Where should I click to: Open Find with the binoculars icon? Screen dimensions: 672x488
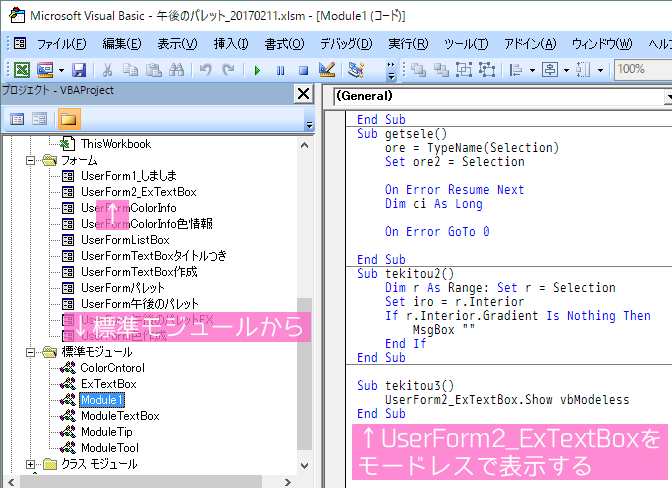point(177,69)
